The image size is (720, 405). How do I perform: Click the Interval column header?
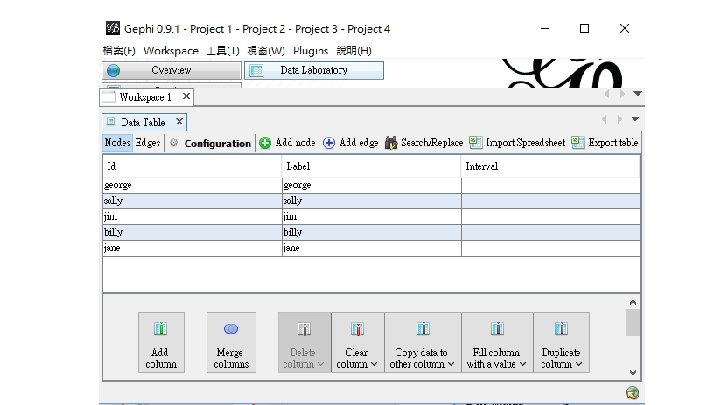pos(551,166)
